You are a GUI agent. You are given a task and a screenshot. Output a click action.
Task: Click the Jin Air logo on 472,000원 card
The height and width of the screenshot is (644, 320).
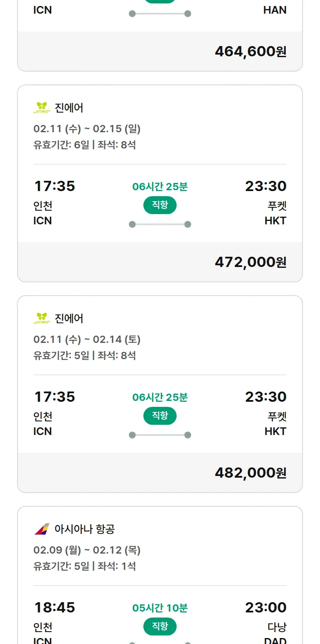(x=42, y=108)
